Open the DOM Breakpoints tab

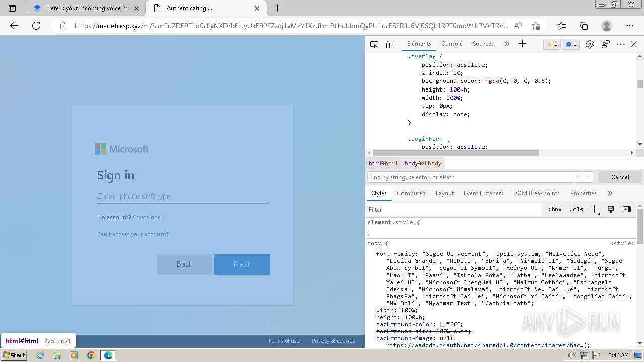coord(536,193)
